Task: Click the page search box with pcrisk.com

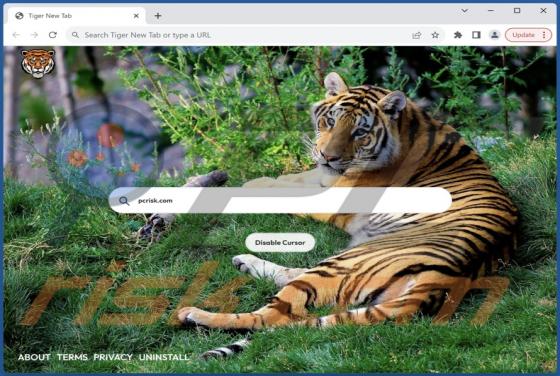Action: click(x=280, y=200)
